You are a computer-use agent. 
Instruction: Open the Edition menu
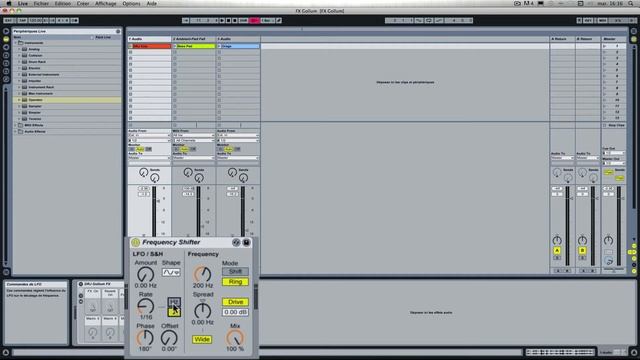pos(62,3)
